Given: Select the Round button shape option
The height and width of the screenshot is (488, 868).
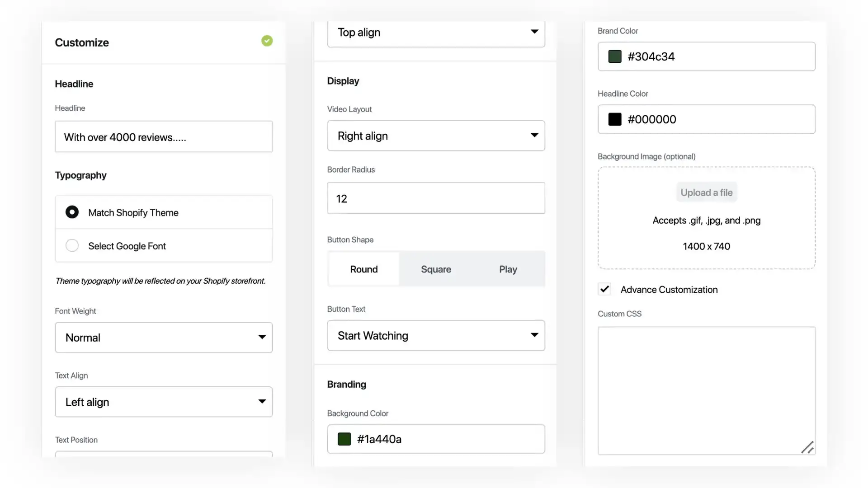Looking at the screenshot, I should point(363,269).
